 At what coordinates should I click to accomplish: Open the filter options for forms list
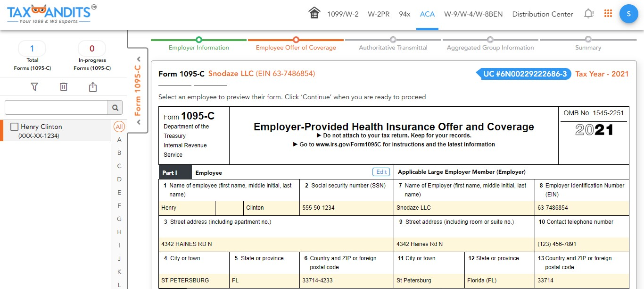pyautogui.click(x=34, y=86)
